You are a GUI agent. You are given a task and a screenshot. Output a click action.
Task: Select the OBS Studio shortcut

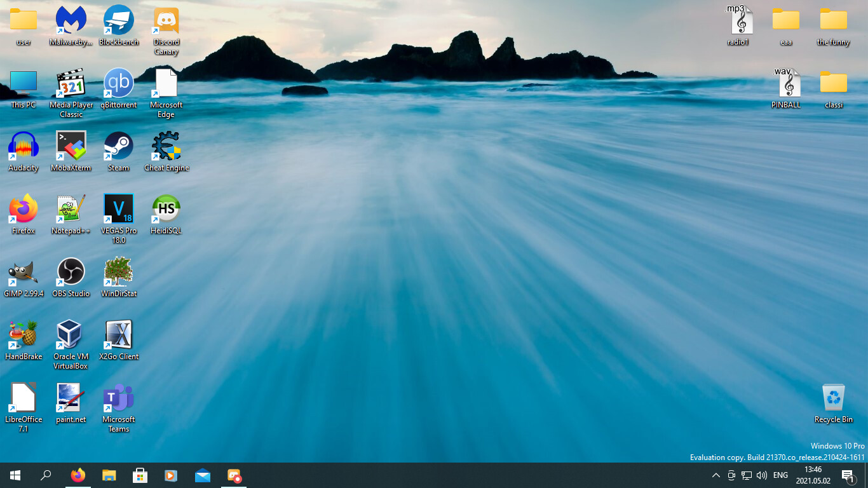(x=71, y=278)
